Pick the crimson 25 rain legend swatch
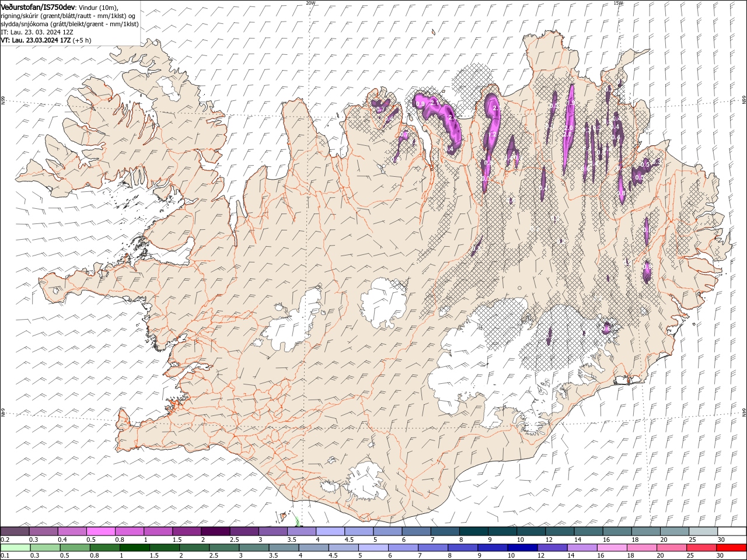This screenshot has height=560, width=747. 702,548
